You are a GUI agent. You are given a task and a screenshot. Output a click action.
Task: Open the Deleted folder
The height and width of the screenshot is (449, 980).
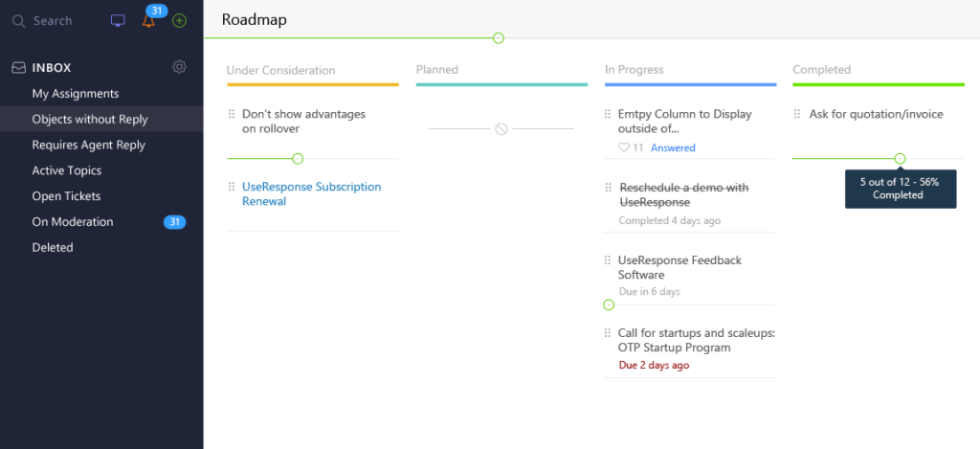click(53, 248)
